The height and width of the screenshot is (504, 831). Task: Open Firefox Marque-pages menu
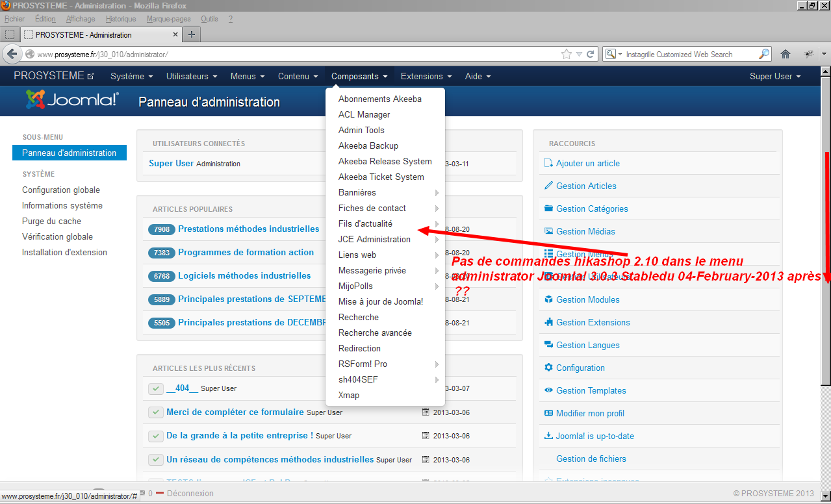tap(169, 19)
